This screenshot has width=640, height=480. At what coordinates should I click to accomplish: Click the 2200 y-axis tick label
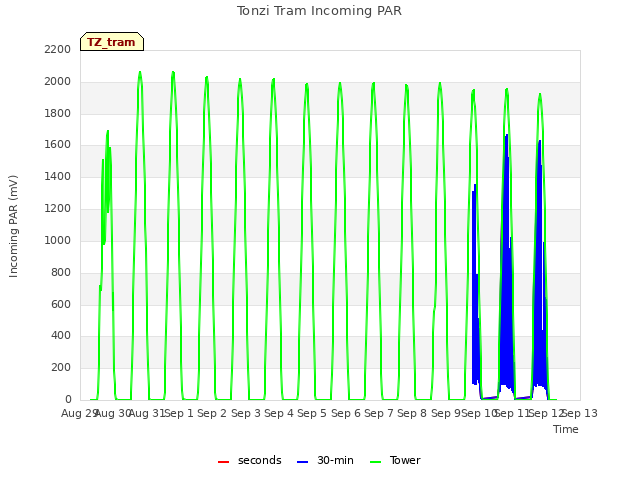pos(58,49)
